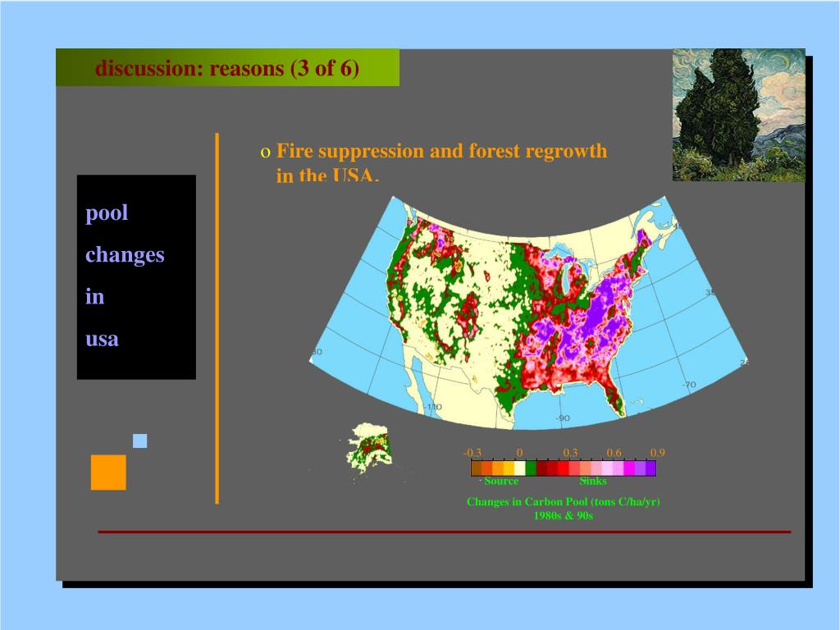This screenshot has width=840, height=630.
Task: Click the longitude label '-90' on the map
Action: [563, 418]
